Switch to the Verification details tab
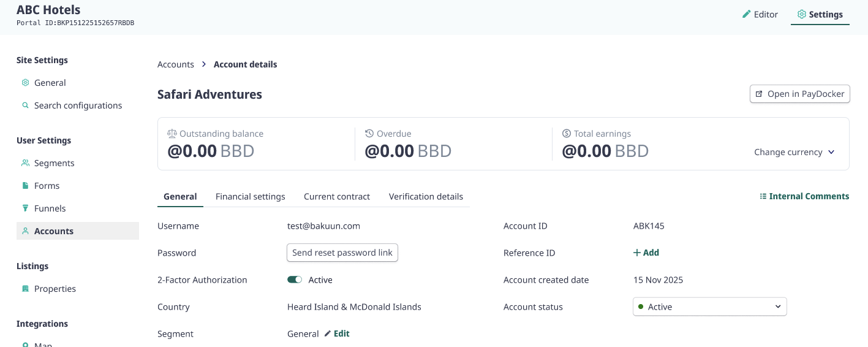Image resolution: width=868 pixels, height=347 pixels. click(426, 197)
